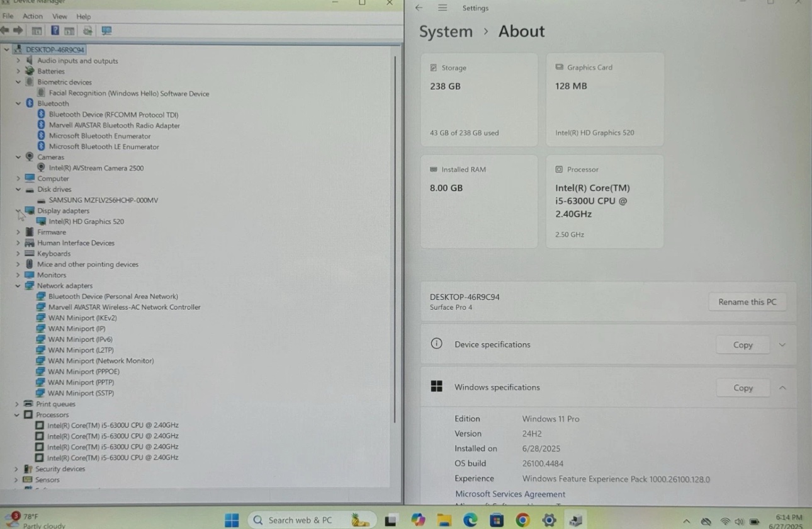Click the Device Manager taskbar icon
The height and width of the screenshot is (529, 812).
pyautogui.click(x=575, y=520)
